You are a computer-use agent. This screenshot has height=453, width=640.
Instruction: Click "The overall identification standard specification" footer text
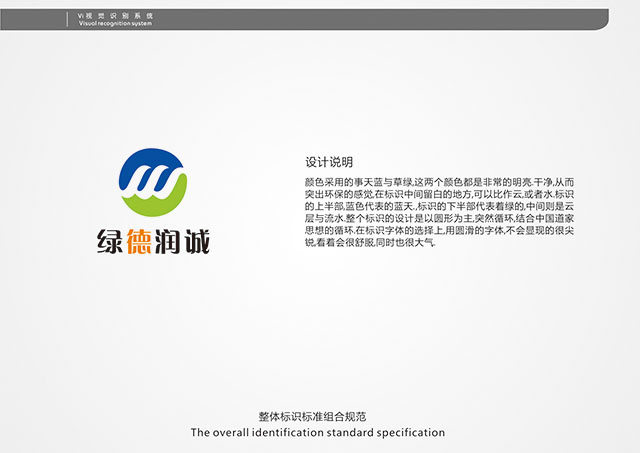[318, 432]
